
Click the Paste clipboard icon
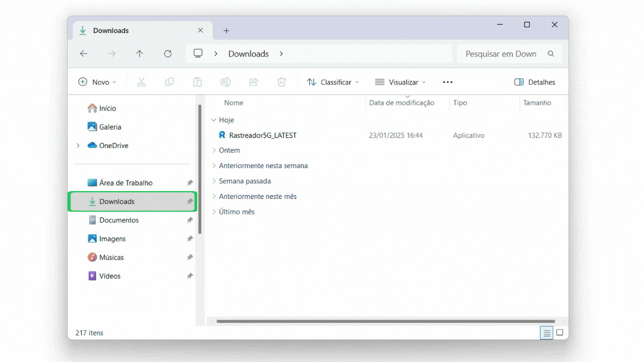click(197, 82)
